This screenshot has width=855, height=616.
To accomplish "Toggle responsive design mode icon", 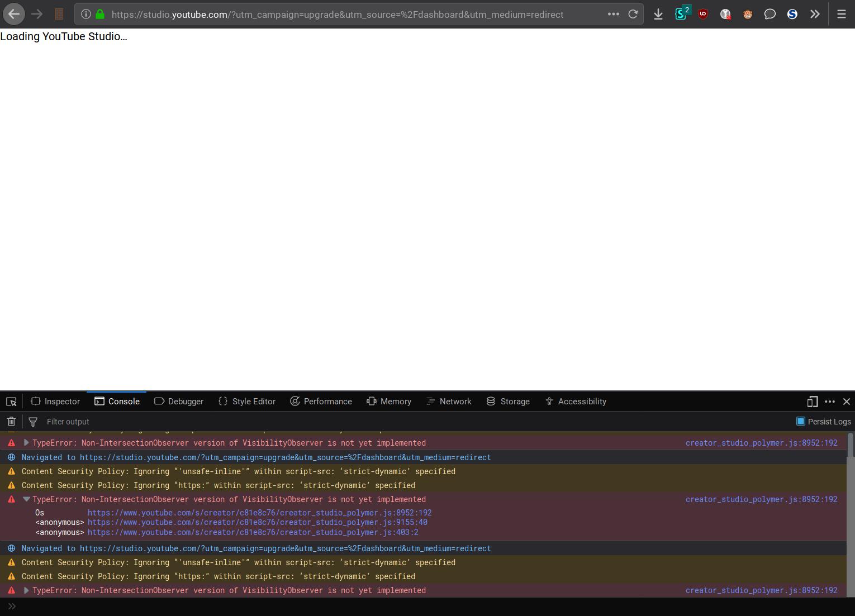I will (x=813, y=402).
